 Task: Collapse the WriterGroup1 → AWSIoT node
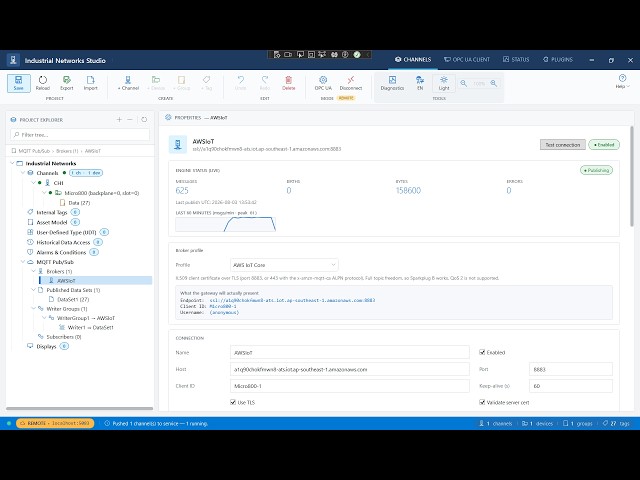tap(44, 318)
